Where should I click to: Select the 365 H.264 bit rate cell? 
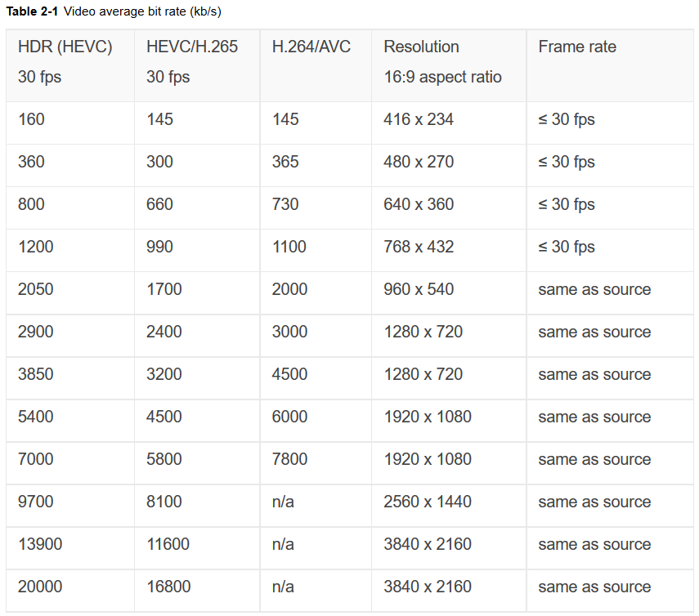pos(285,162)
